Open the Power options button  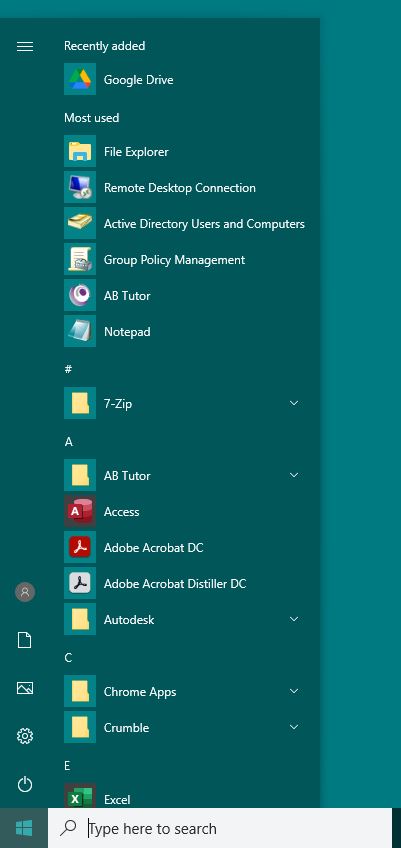[x=25, y=784]
